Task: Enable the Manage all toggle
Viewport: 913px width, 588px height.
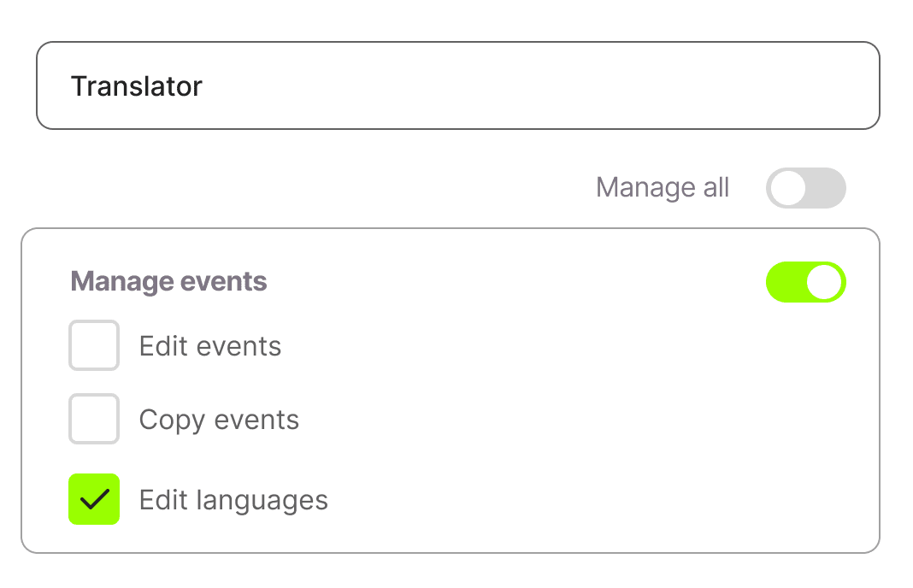Action: pos(805,188)
